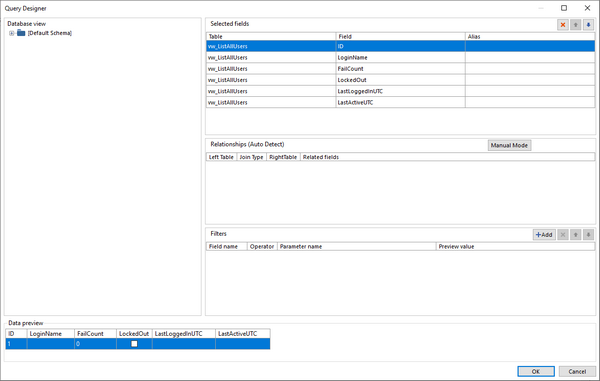The image size is (600, 381).
Task: Select the FailCount field row
Action: pyautogui.click(x=400, y=69)
